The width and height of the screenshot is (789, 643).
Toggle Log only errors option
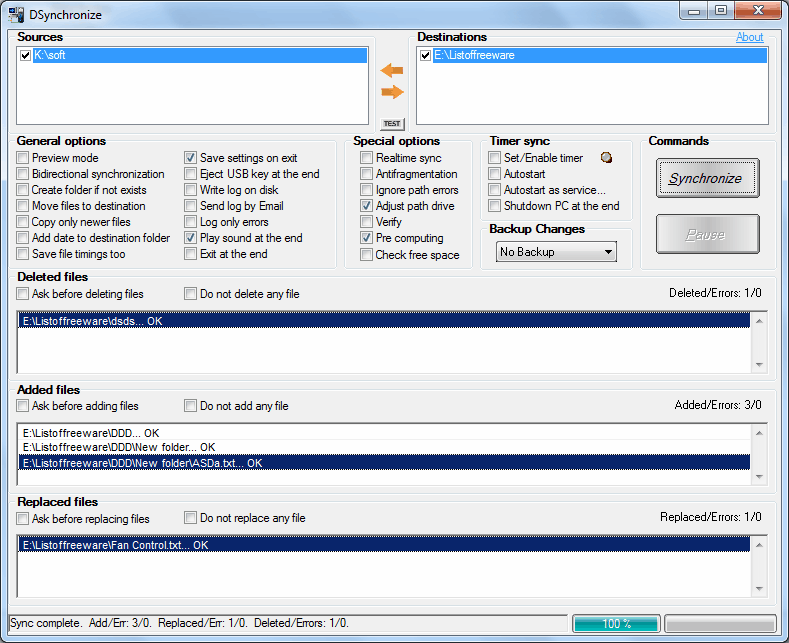[x=190, y=222]
